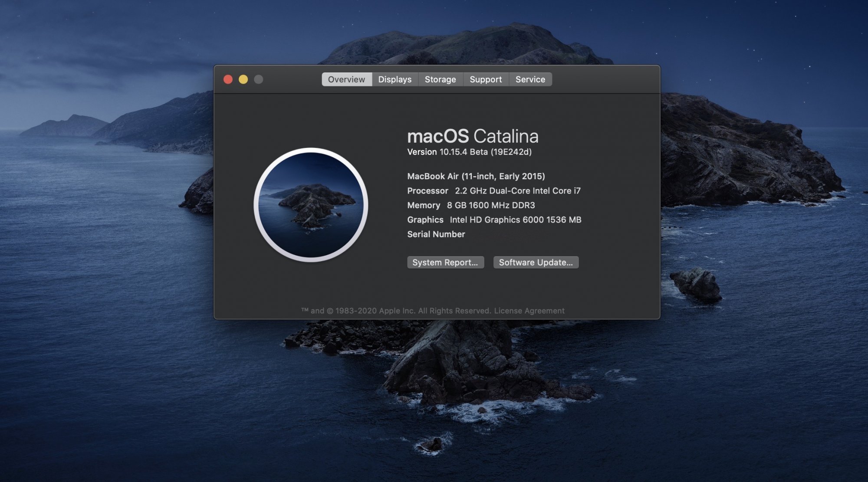This screenshot has width=868, height=482.
Task: Click the Memory 8 GB line
Action: [x=471, y=205]
